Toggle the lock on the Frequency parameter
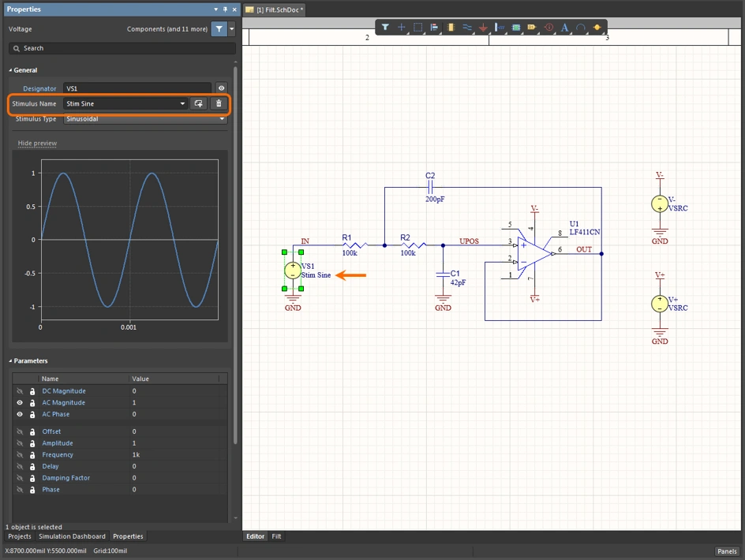 coord(32,454)
